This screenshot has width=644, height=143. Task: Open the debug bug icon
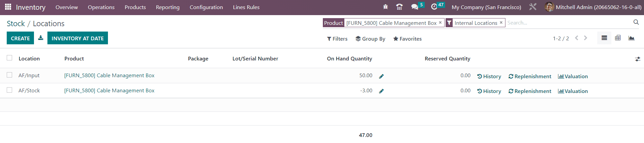coord(385,7)
